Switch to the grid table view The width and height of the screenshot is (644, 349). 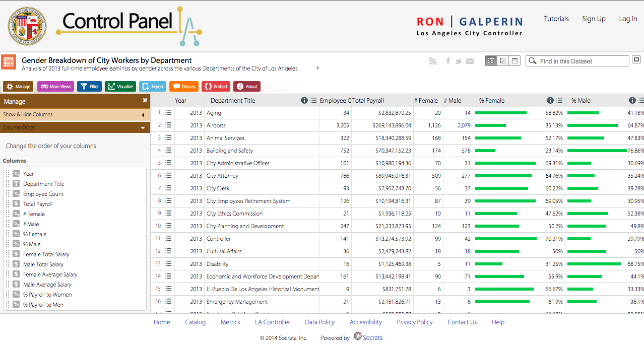[490, 61]
